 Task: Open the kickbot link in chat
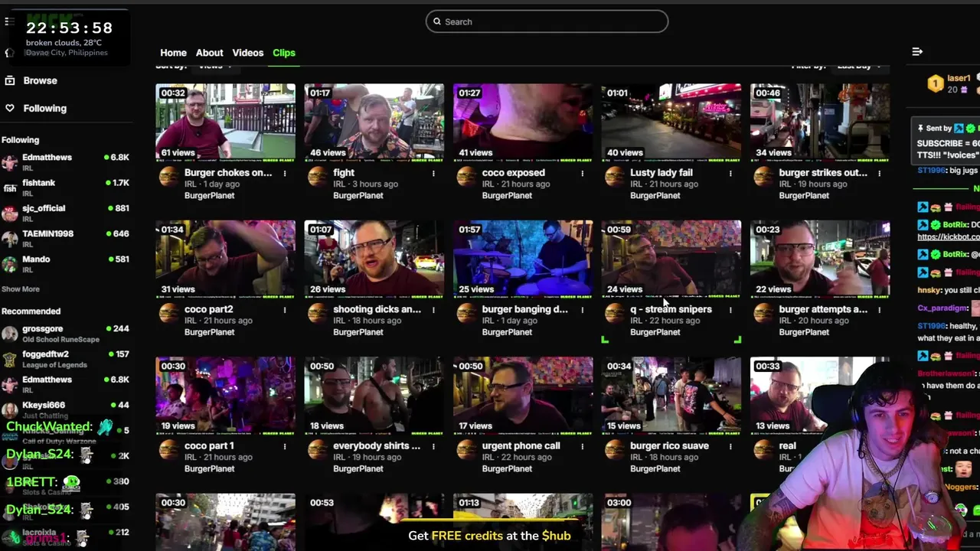949,237
